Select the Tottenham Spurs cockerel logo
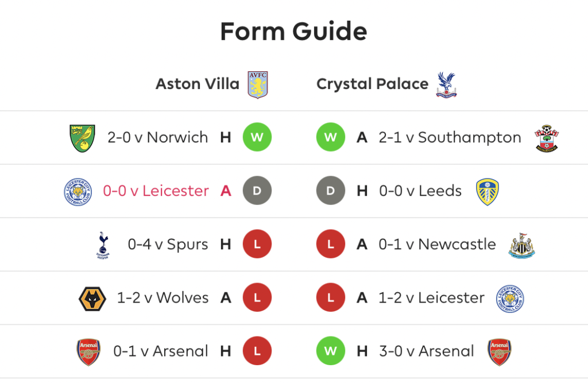 [x=103, y=245]
